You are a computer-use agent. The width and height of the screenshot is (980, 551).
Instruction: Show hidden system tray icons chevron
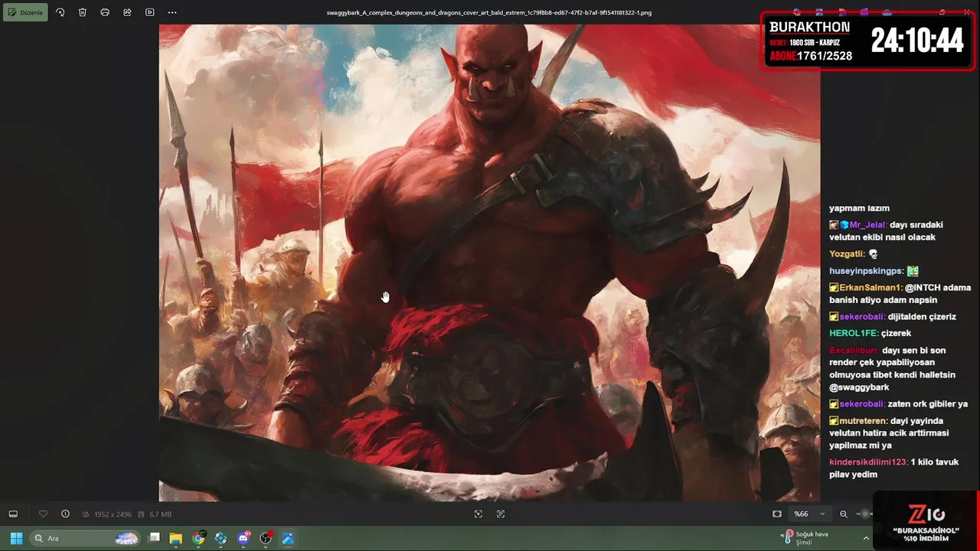point(866,538)
